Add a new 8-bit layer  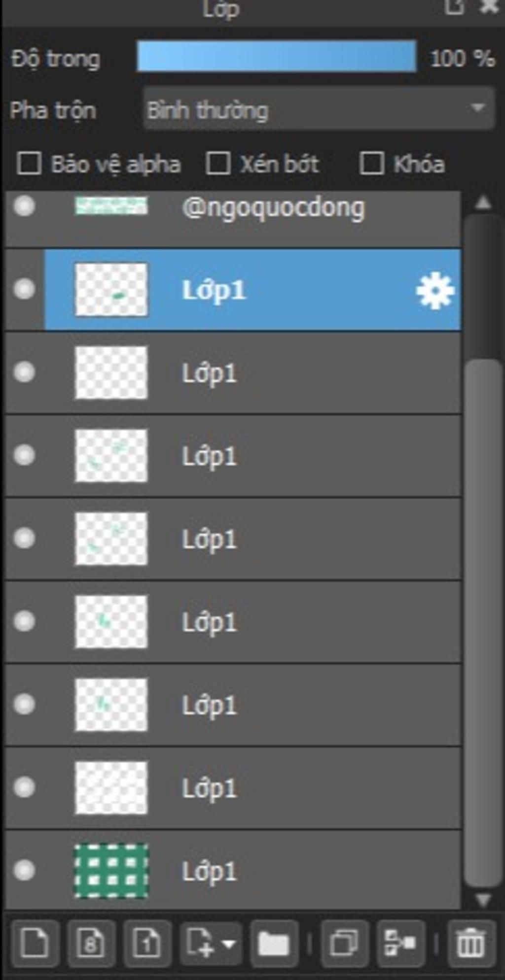[x=91, y=943]
